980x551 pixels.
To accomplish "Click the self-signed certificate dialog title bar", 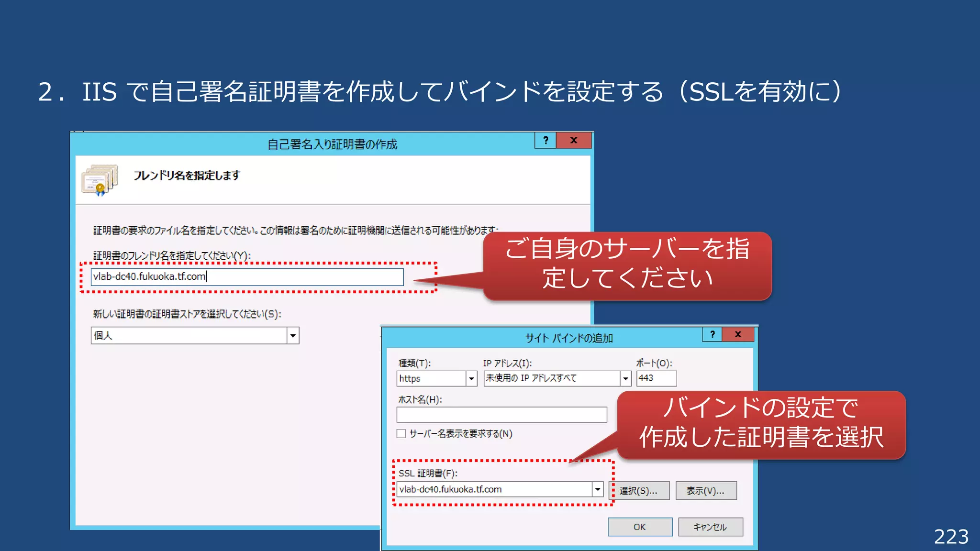I will click(x=332, y=144).
